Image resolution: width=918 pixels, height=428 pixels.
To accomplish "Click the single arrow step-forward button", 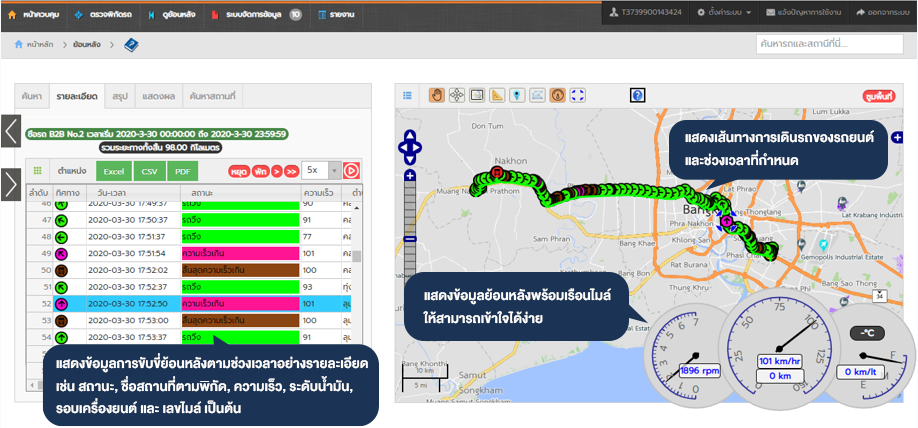I will [x=276, y=172].
